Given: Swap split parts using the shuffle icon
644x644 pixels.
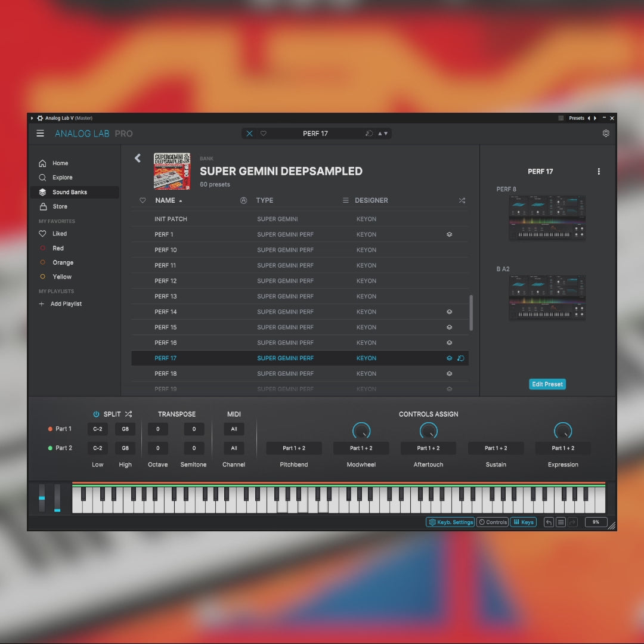Looking at the screenshot, I should 129,414.
